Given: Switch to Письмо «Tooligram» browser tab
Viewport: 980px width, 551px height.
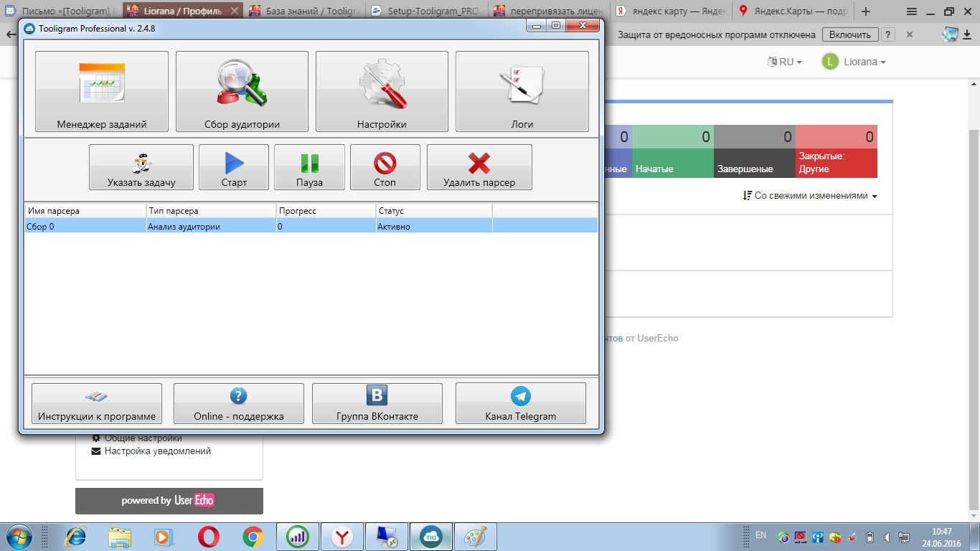Looking at the screenshot, I should point(61,11).
